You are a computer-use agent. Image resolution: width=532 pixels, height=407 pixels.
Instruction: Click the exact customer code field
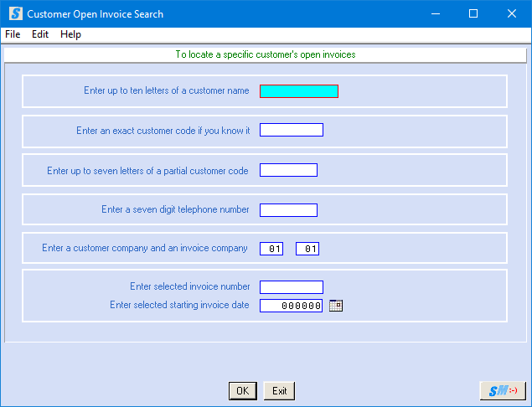tap(291, 130)
